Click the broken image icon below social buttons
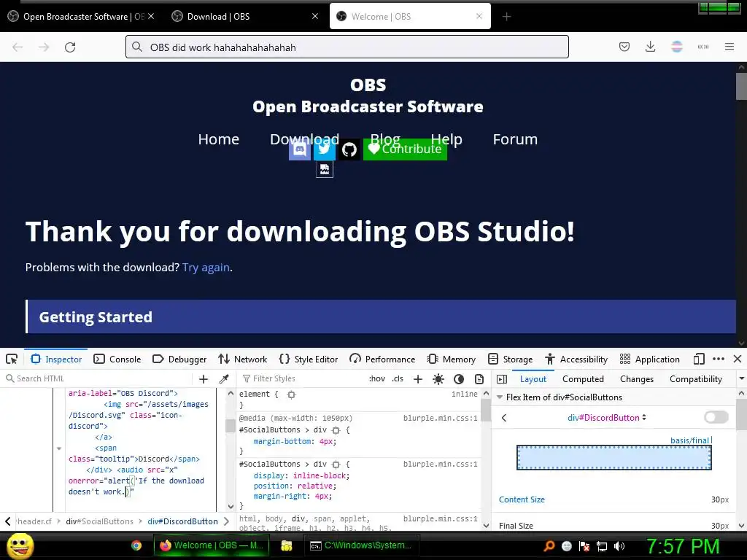The height and width of the screenshot is (560, 747). pos(325,169)
